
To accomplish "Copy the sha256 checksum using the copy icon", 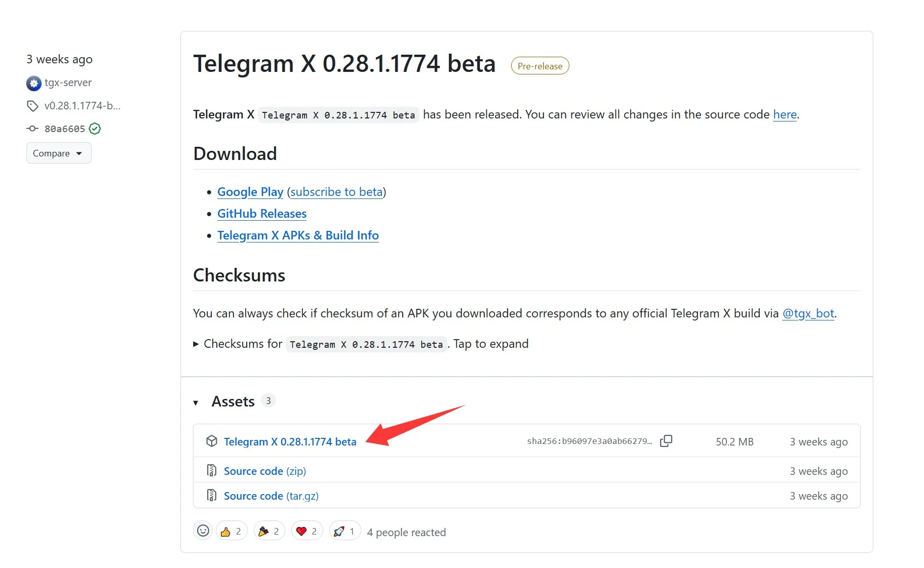I will pos(666,440).
